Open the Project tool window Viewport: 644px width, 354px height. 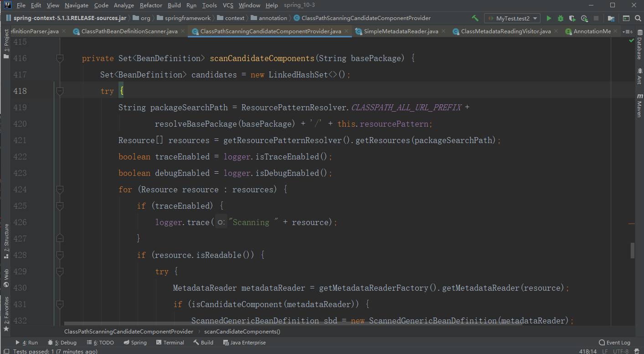[x=6, y=44]
